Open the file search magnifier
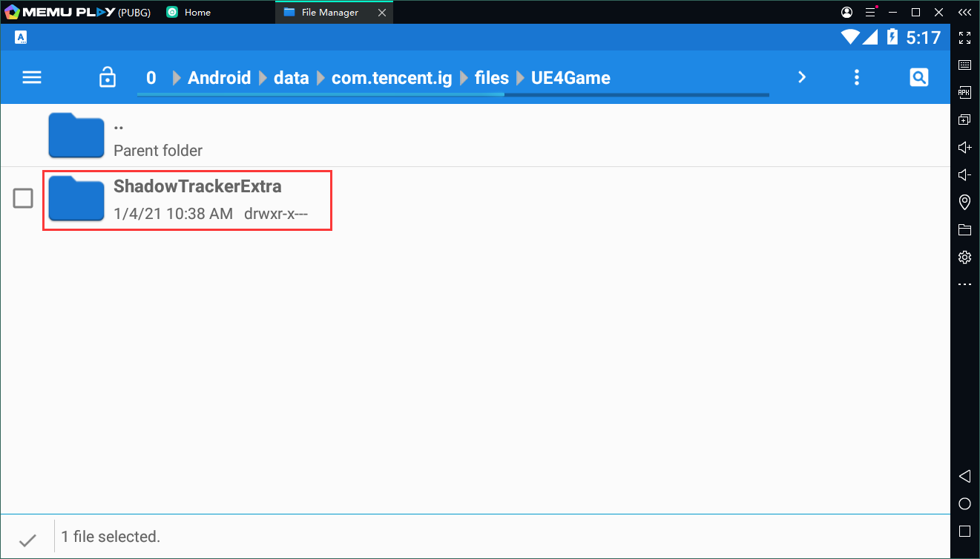 pyautogui.click(x=918, y=77)
